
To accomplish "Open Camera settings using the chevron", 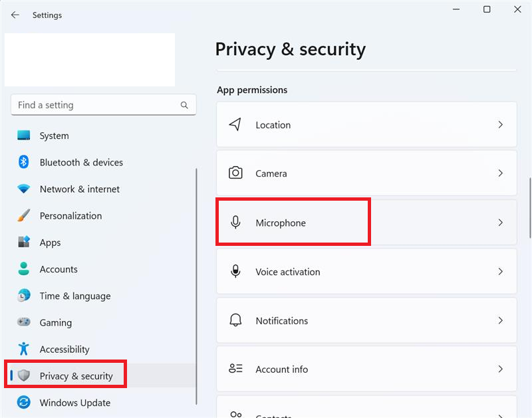I will pos(501,173).
